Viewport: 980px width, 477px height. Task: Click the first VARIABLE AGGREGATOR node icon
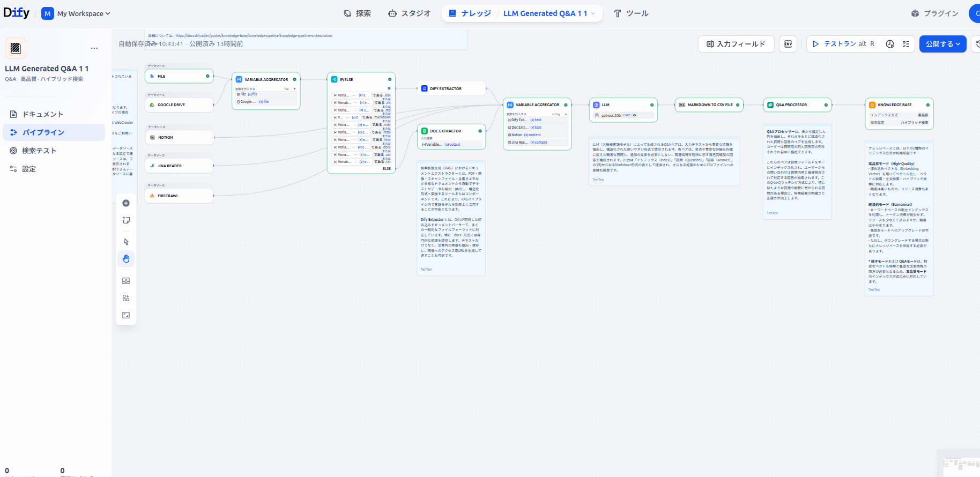coord(239,79)
